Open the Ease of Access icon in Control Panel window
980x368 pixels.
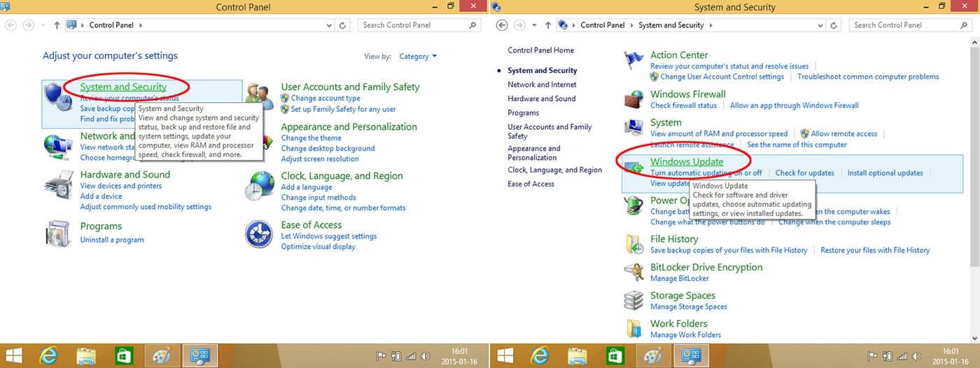[x=259, y=234]
